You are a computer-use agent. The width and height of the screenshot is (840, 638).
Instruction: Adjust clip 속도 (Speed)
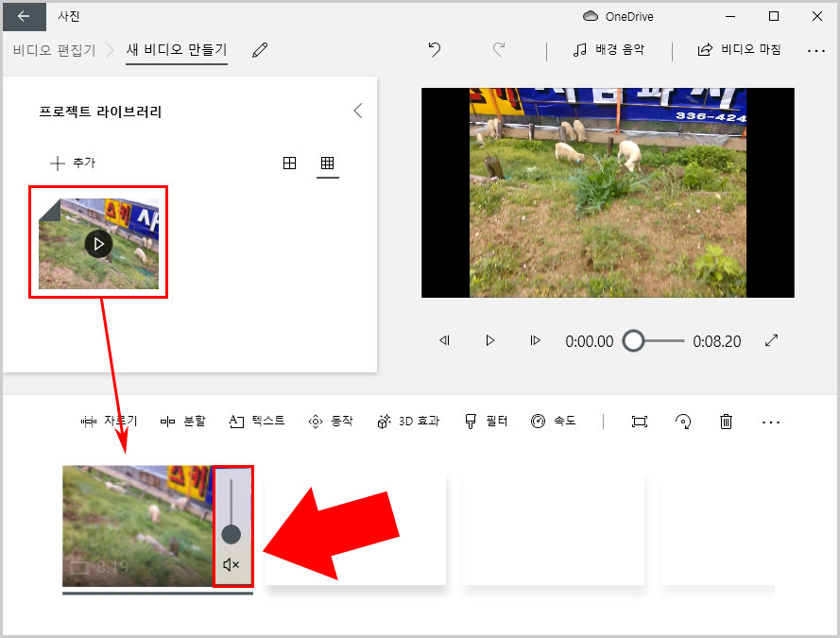552,422
